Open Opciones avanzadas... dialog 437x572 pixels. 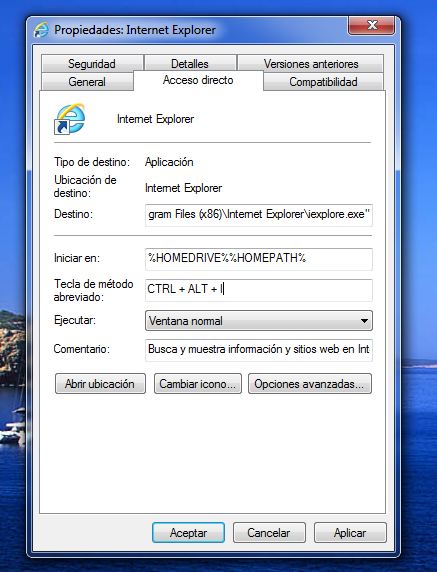click(310, 383)
